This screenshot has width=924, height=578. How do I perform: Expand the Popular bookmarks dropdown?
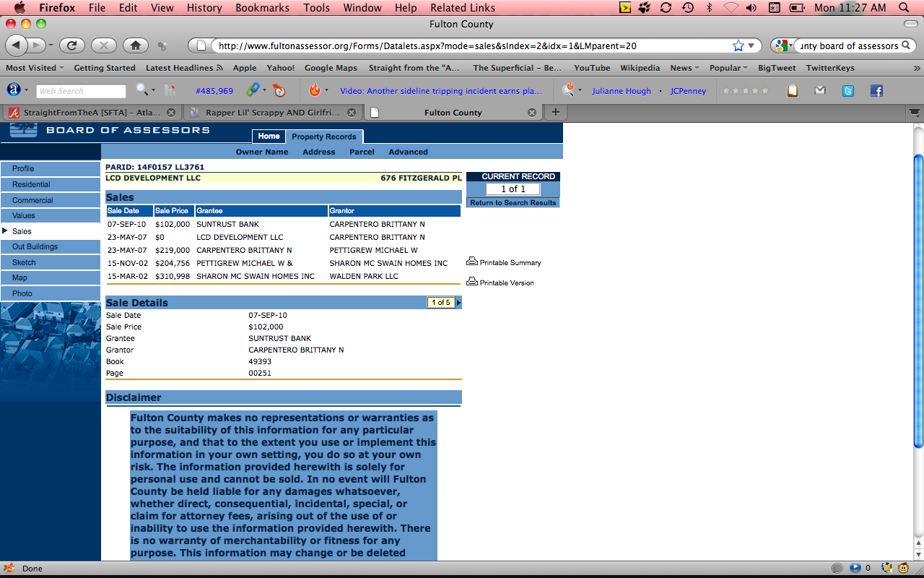(729, 68)
